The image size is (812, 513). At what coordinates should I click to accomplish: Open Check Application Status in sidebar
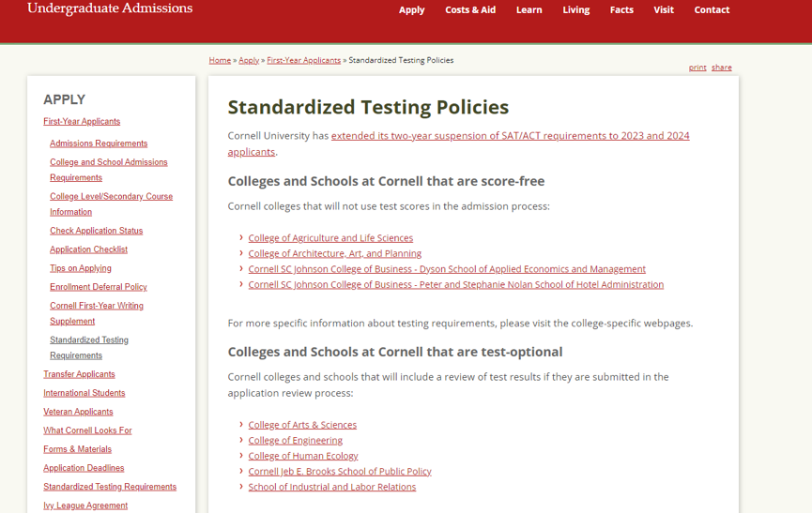[96, 231]
